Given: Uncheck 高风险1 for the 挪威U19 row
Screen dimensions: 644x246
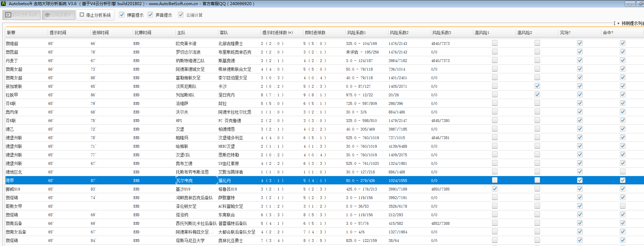Looking at the screenshot, I should [x=494, y=189].
